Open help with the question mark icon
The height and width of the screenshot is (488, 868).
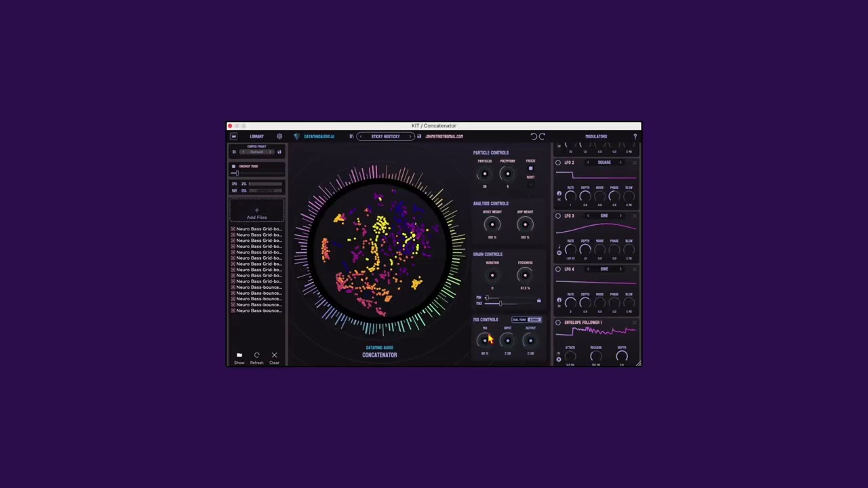pyautogui.click(x=635, y=136)
